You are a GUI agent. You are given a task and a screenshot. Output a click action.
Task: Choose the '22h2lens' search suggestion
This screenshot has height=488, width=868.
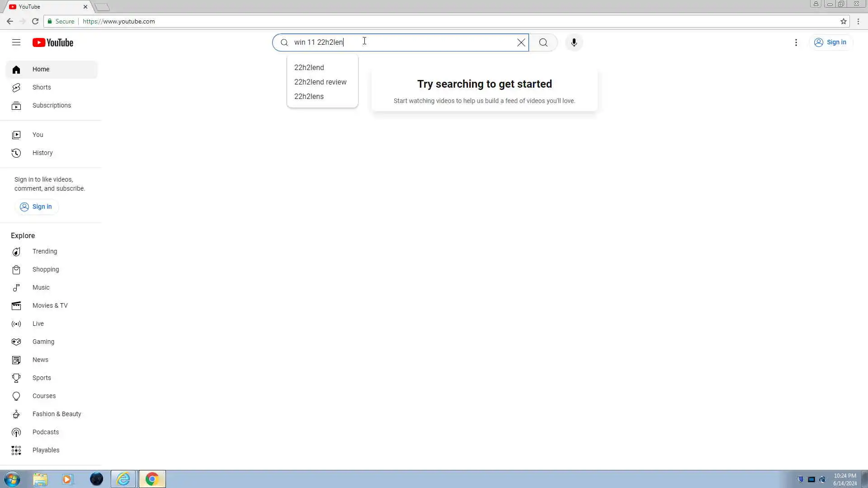(x=309, y=96)
